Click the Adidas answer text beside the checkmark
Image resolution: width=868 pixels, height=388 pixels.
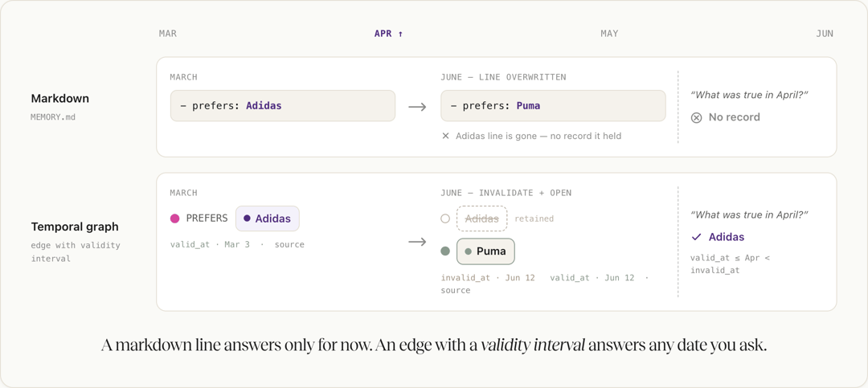tap(727, 237)
